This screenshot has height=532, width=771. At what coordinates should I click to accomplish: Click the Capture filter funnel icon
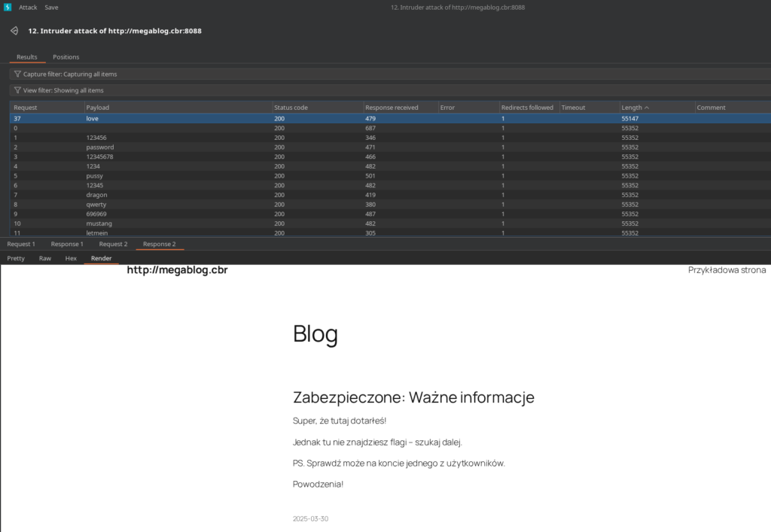coord(17,74)
